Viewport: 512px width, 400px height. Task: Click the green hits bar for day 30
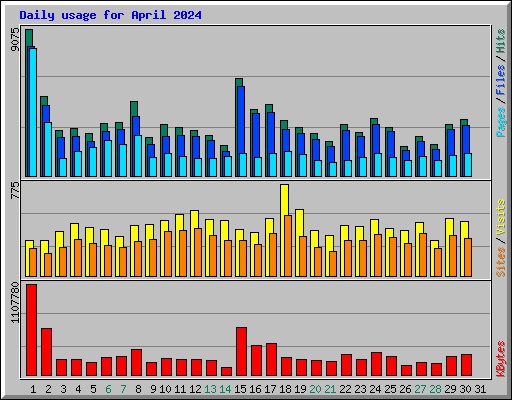464,122
